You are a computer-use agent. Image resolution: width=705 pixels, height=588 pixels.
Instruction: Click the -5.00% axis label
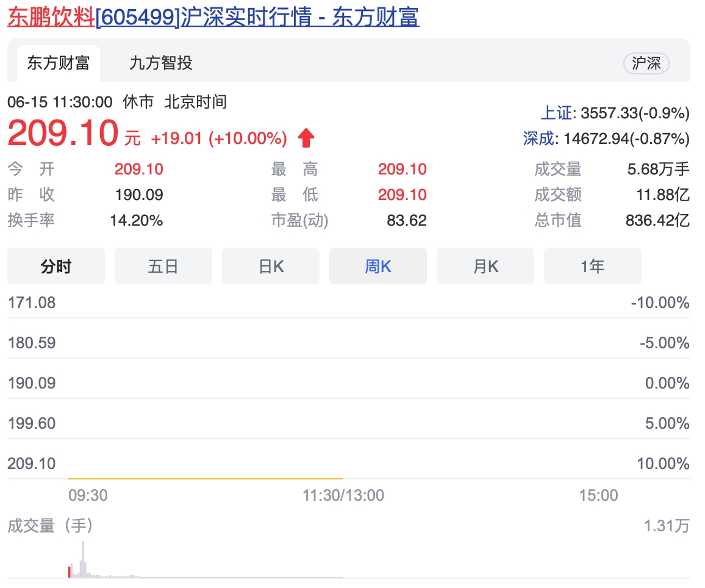tap(665, 343)
